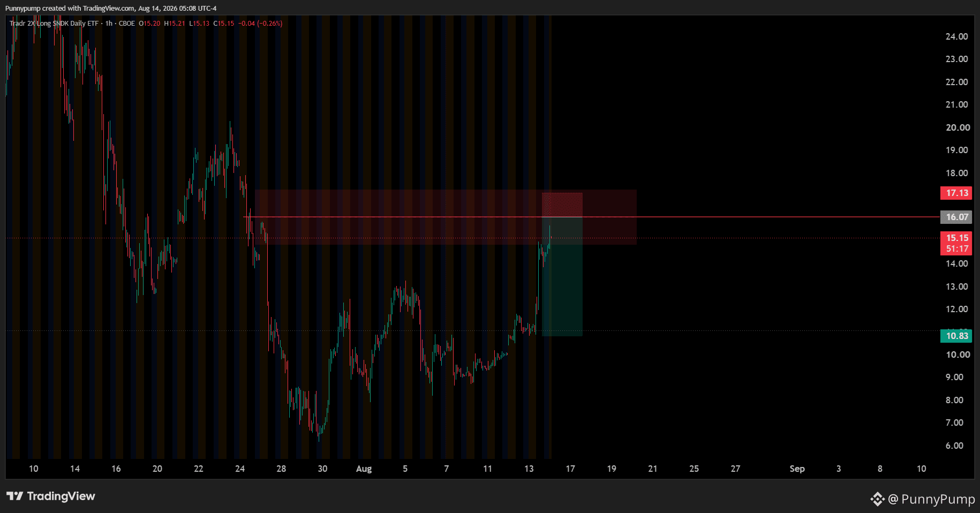Click the CBOE exchange label

coord(127,24)
